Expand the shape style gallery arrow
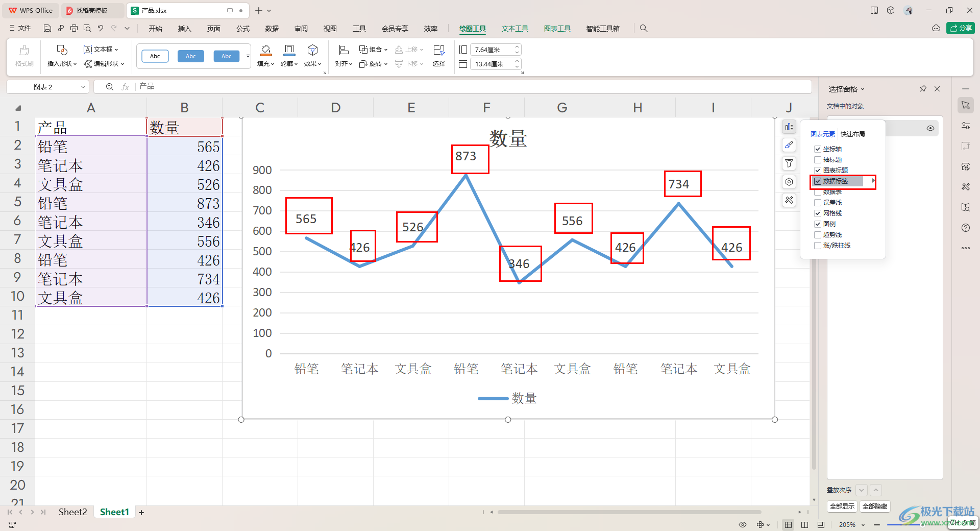This screenshot has height=531, width=980. click(x=248, y=56)
